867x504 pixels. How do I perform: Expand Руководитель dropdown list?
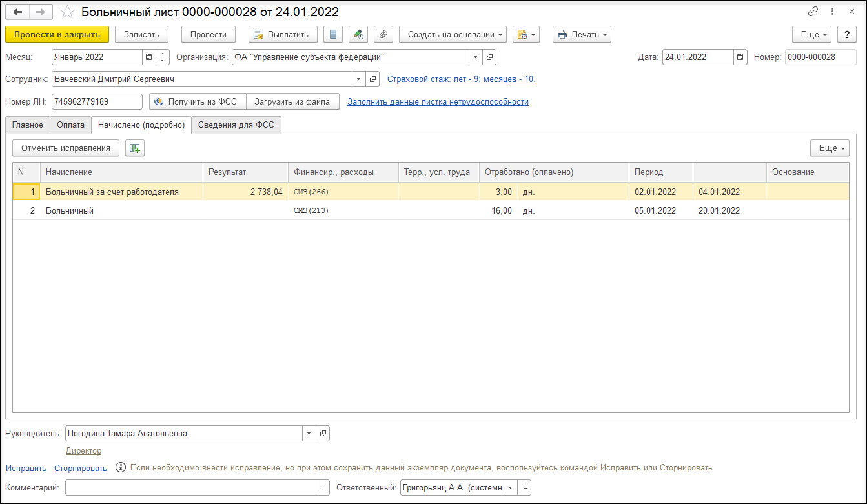tap(309, 434)
